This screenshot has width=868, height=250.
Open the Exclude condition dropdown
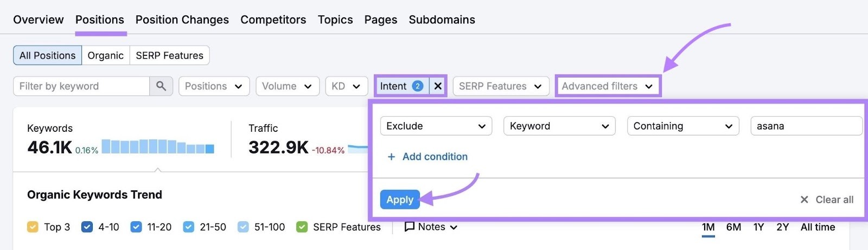pyautogui.click(x=436, y=126)
